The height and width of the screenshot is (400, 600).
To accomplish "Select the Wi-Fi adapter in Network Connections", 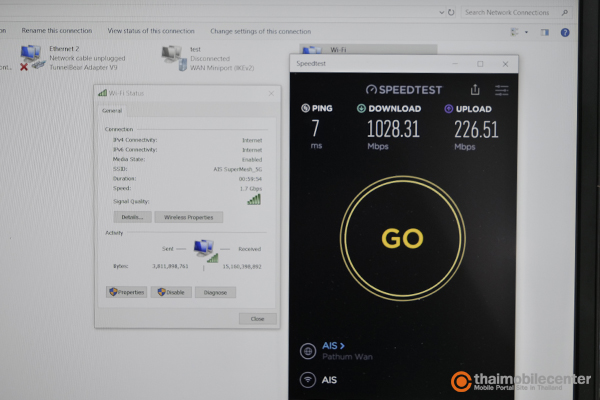I will coord(368,49).
